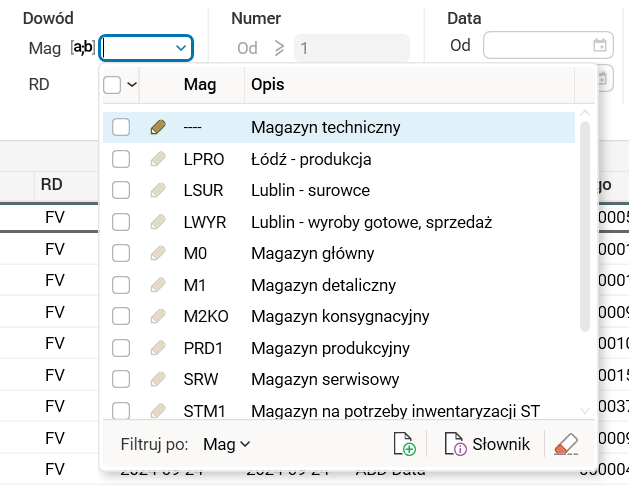Click the edit pencil beside LPRO
The width and height of the screenshot is (629, 491).
(x=158, y=159)
